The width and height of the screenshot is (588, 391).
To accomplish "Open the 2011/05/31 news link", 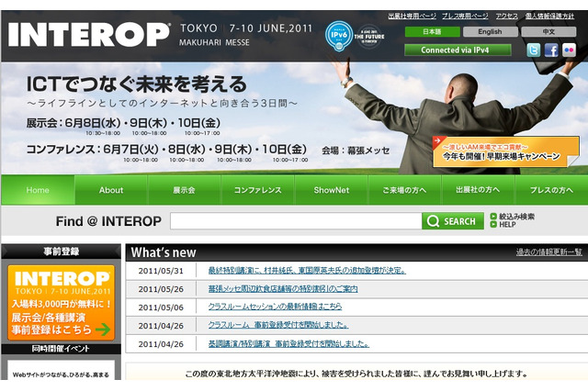I will click(x=307, y=270).
